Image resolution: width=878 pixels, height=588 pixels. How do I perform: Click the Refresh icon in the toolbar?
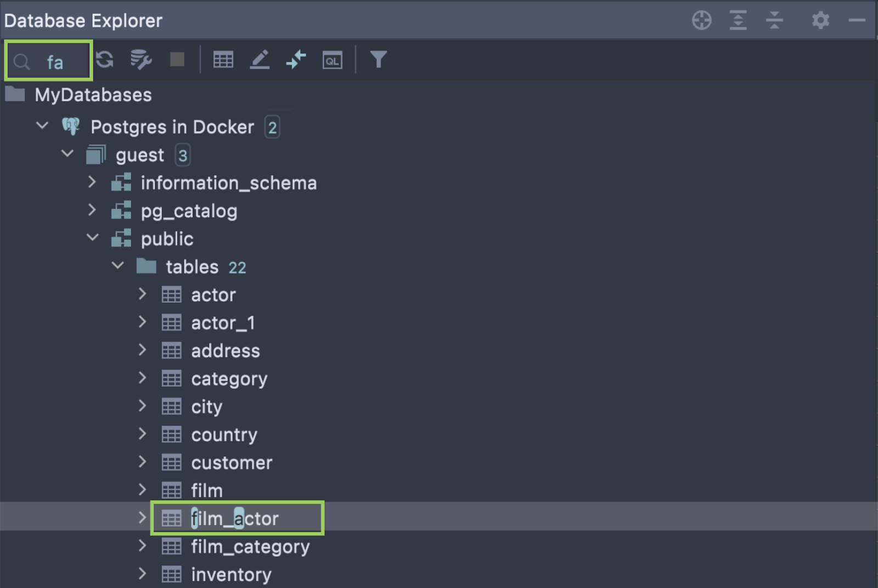coord(104,59)
